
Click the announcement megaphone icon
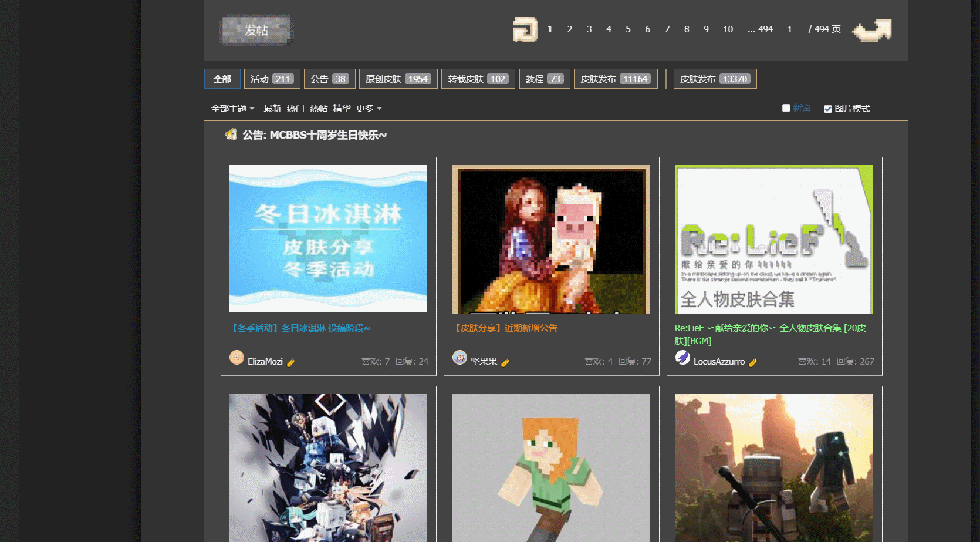[231, 134]
